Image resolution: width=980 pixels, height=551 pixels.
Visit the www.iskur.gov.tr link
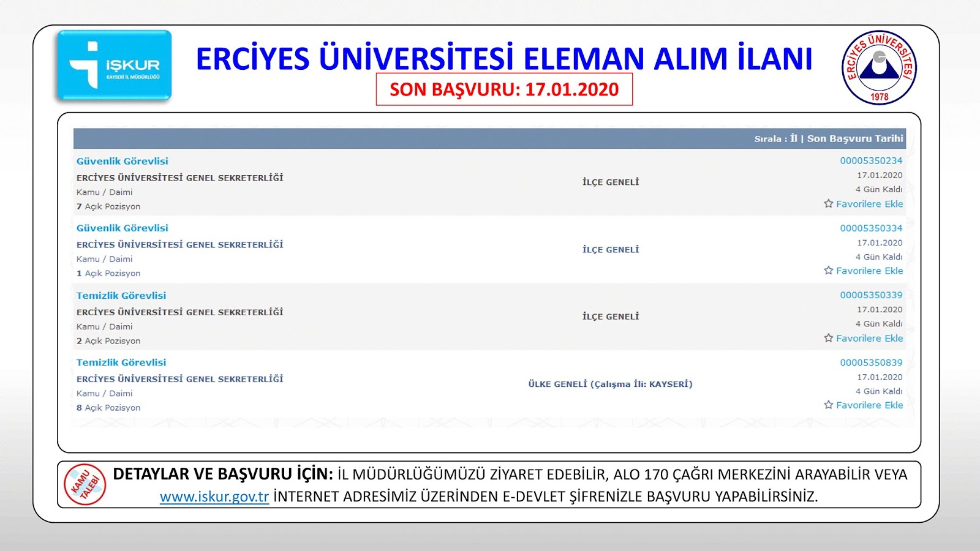(x=214, y=497)
